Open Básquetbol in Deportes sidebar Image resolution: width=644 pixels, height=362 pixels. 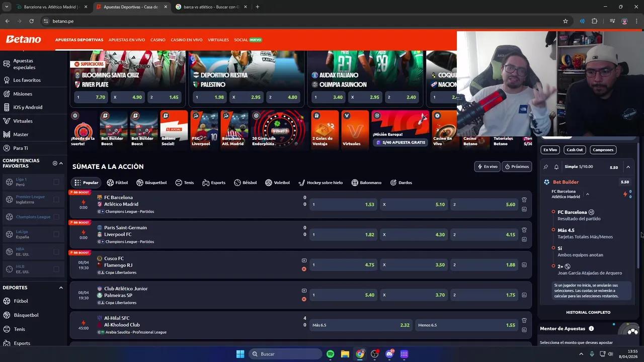[26, 315]
